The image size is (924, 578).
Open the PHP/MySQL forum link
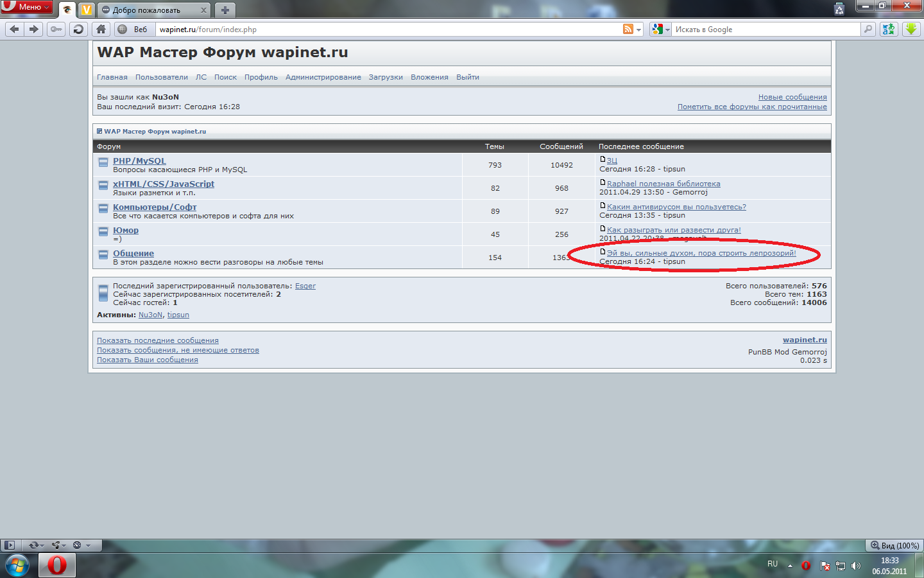pos(139,161)
